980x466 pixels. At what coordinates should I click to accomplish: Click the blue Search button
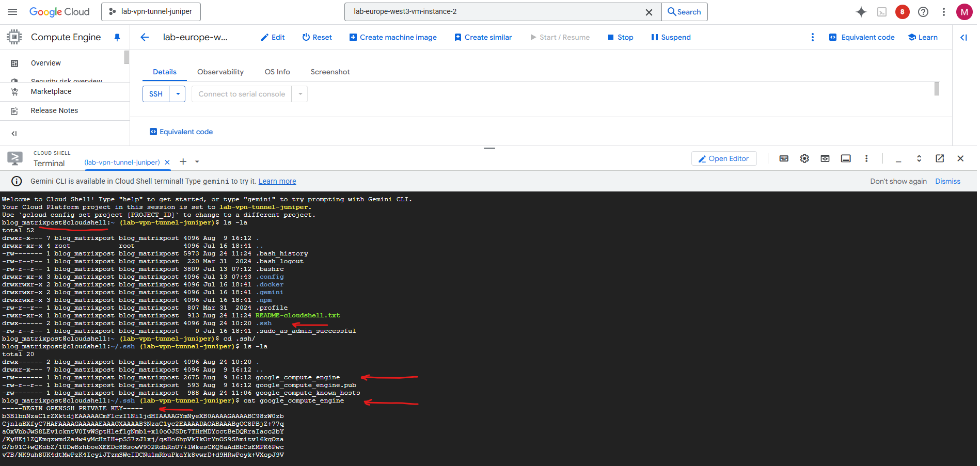click(x=685, y=12)
